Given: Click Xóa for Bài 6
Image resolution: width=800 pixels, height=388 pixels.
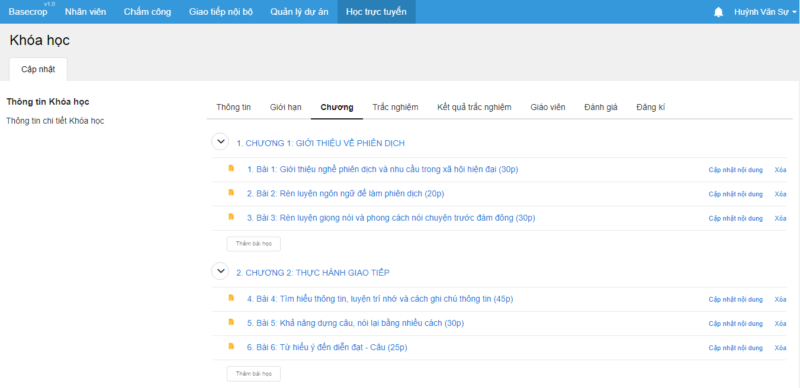Looking at the screenshot, I should pos(780,348).
